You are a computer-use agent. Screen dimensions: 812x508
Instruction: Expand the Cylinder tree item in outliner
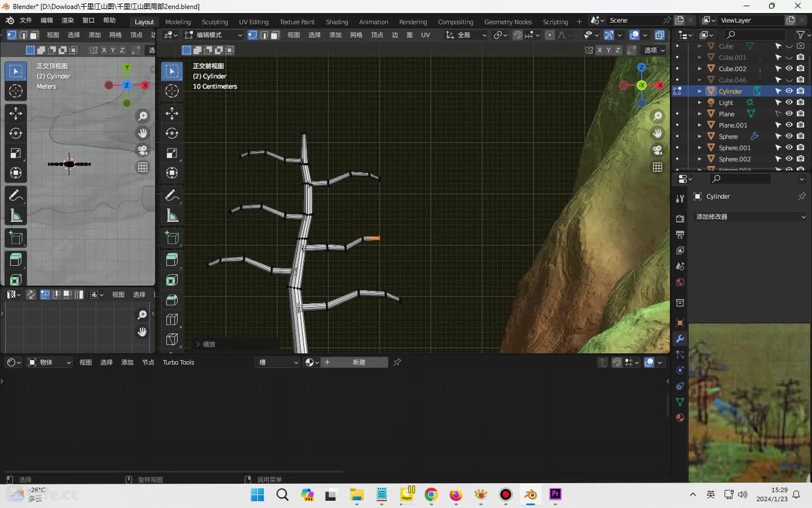tap(700, 91)
